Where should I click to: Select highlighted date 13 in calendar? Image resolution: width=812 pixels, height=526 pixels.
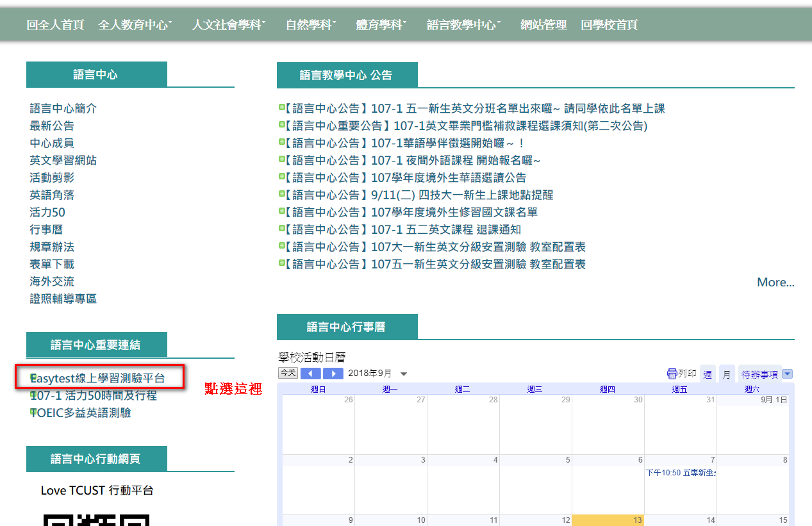coord(608,520)
